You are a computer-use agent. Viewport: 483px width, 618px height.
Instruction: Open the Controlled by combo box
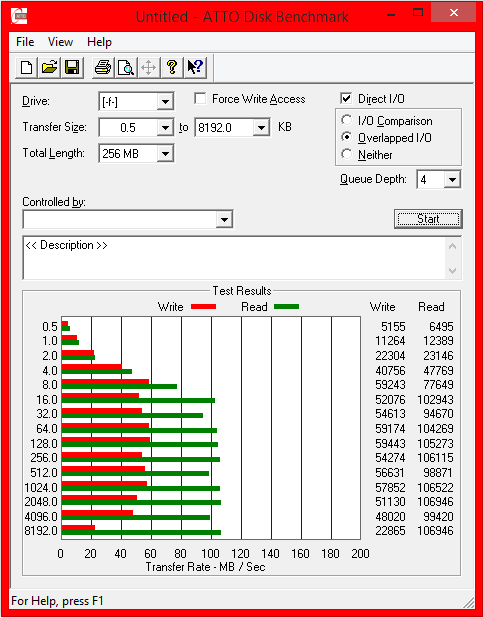pyautogui.click(x=128, y=220)
